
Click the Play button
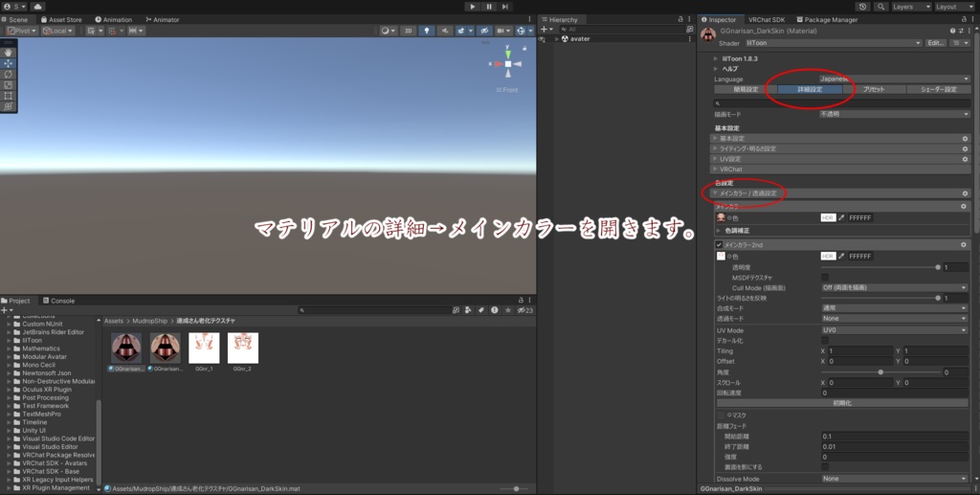coord(472,7)
